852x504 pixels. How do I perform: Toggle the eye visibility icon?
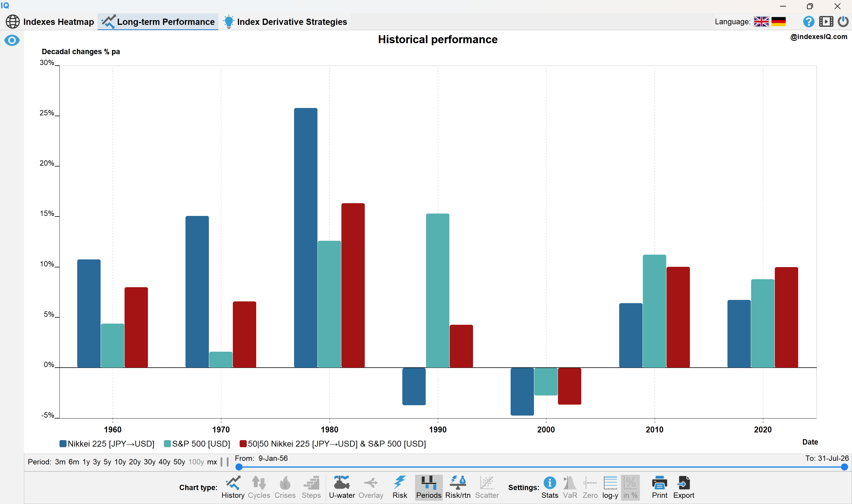pos(12,41)
